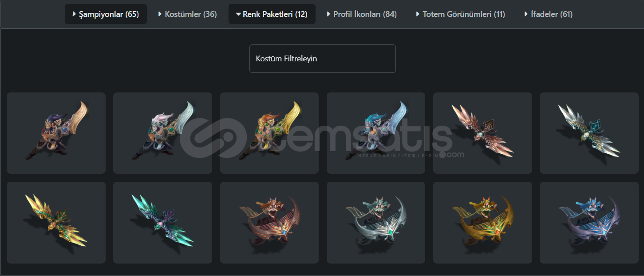Select the bronze crescent-boat champion chroma
The image size is (644, 276).
pyautogui.click(x=269, y=223)
